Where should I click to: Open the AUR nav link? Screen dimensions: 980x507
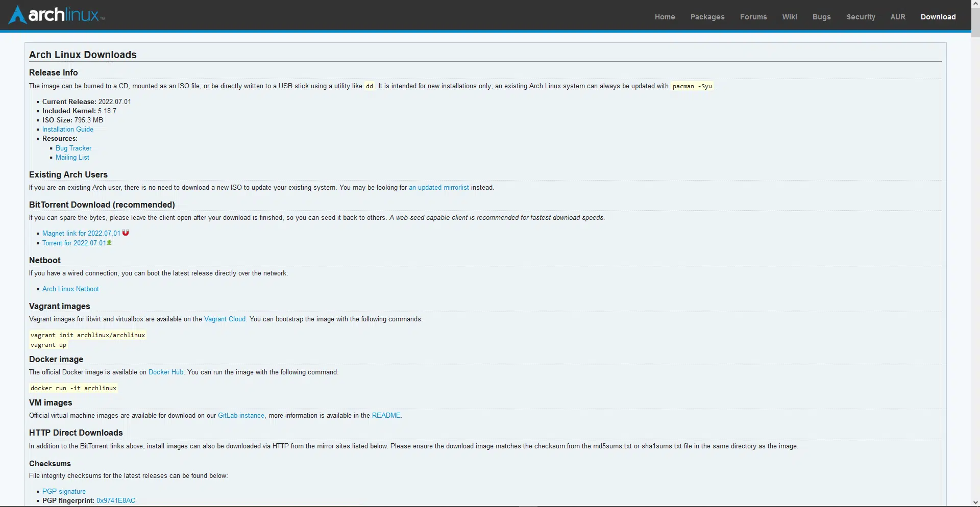[898, 17]
